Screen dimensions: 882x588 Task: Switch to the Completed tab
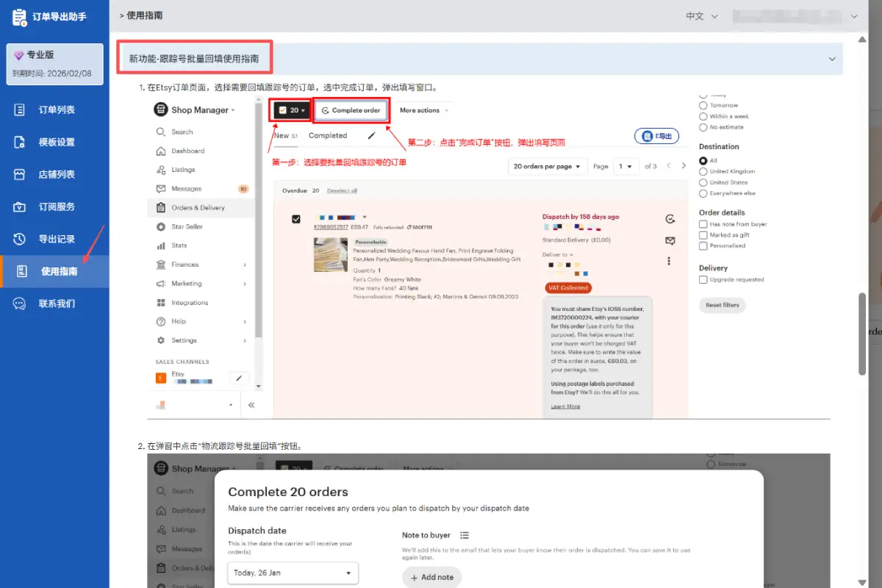pyautogui.click(x=328, y=135)
